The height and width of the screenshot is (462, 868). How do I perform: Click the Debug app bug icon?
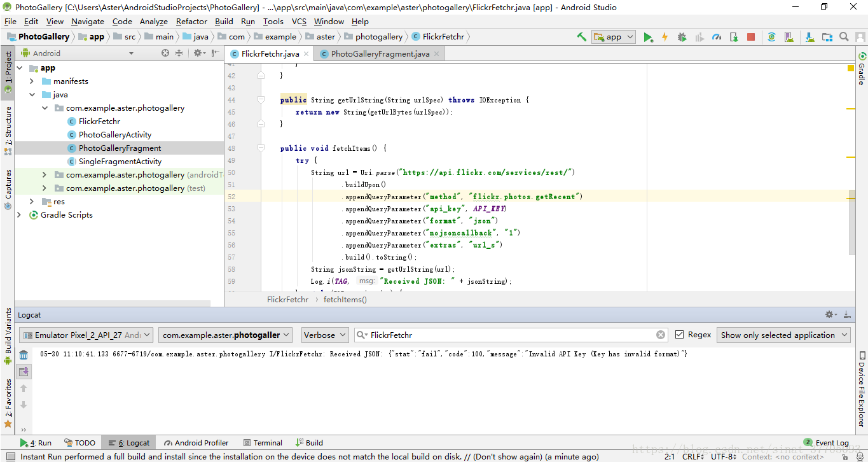[682, 37]
